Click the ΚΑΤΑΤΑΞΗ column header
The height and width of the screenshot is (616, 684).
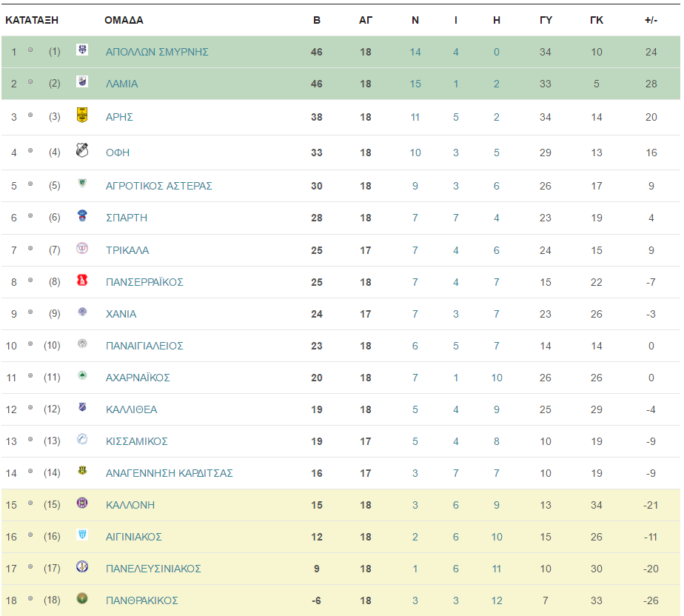32,20
